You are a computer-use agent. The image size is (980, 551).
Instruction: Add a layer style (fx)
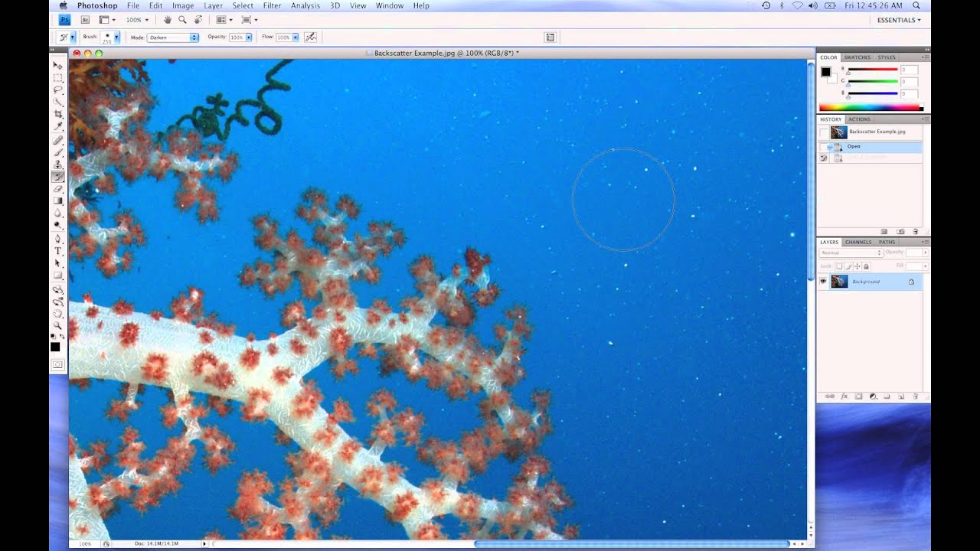(844, 396)
